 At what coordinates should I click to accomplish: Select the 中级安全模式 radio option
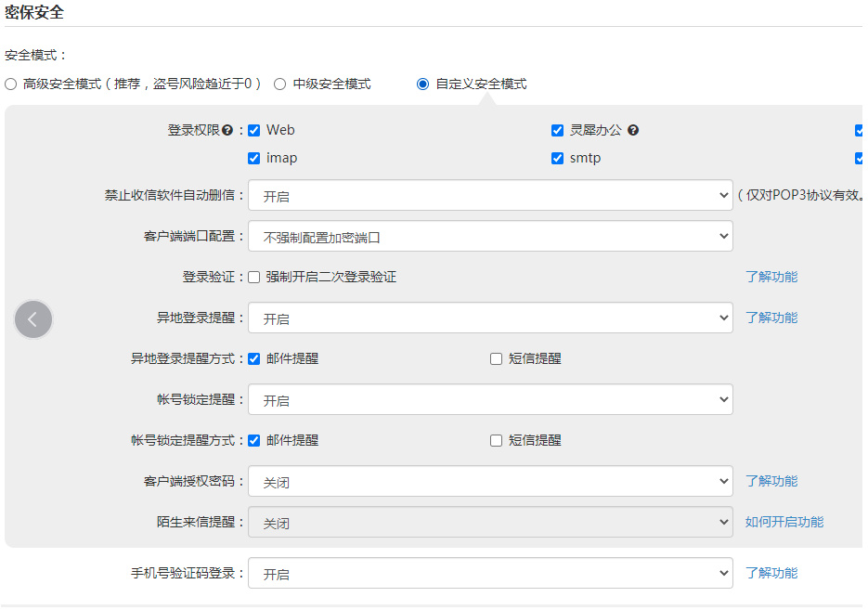280,84
